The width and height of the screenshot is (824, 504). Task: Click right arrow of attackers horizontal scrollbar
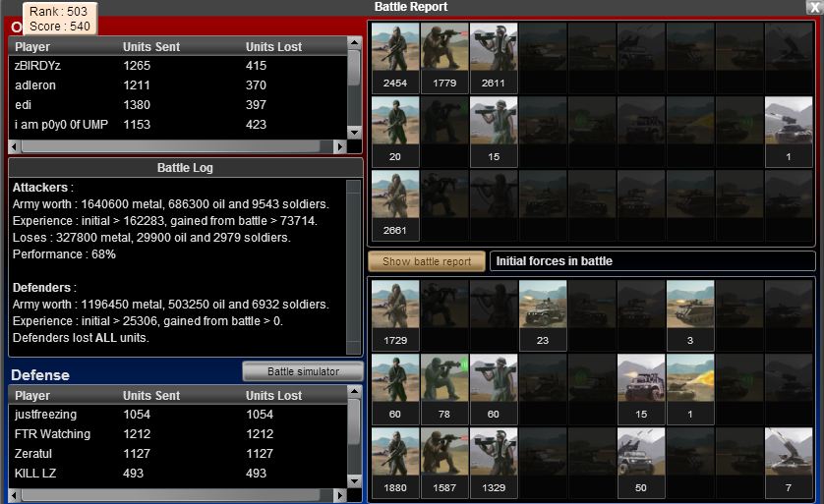tap(340, 146)
